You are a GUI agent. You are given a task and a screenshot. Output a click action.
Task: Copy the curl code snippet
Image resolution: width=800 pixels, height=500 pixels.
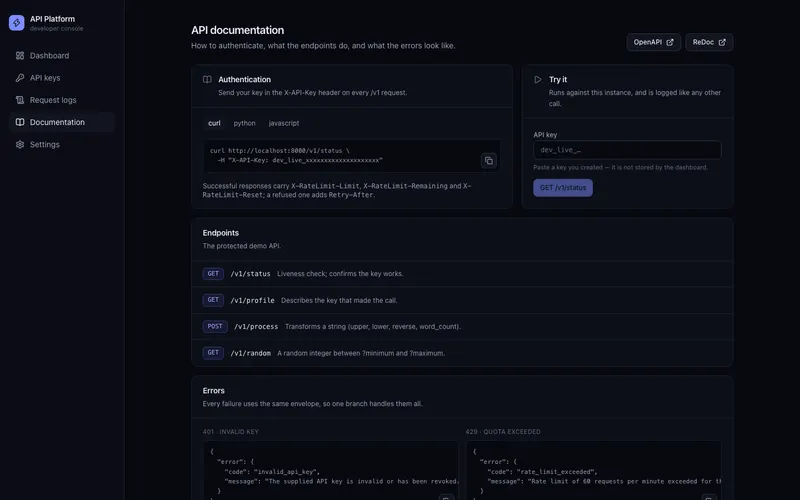point(489,161)
